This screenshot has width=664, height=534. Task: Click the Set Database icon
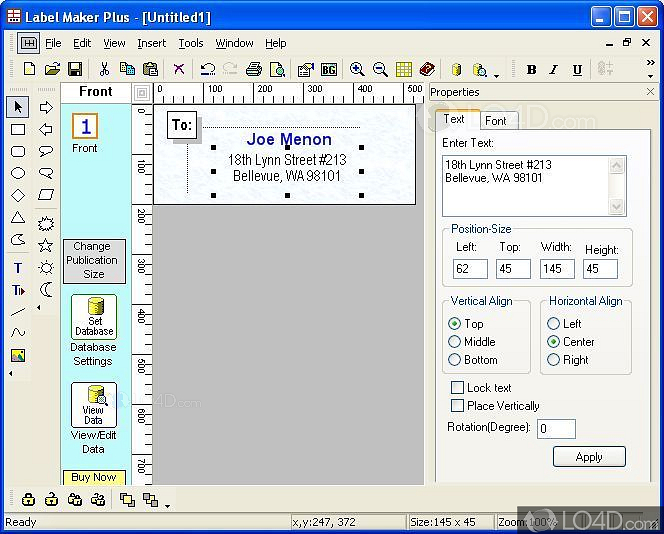pos(93,317)
